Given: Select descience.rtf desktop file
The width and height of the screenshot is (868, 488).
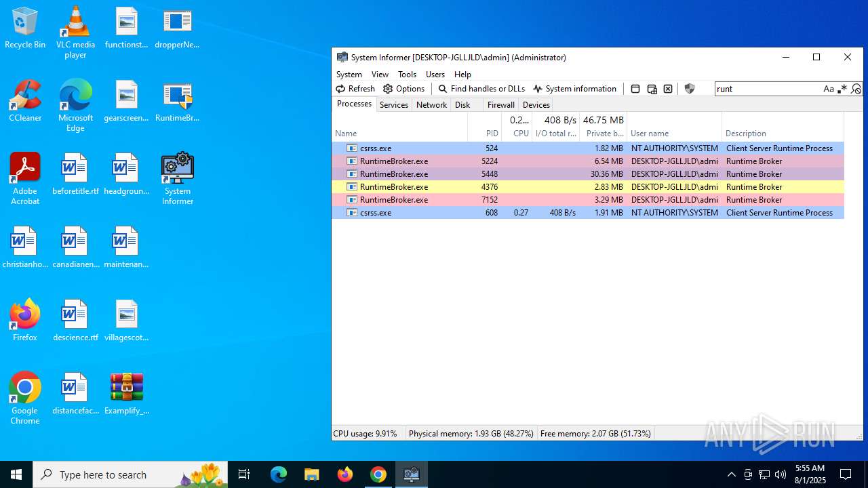Looking at the screenshot, I should [75, 321].
